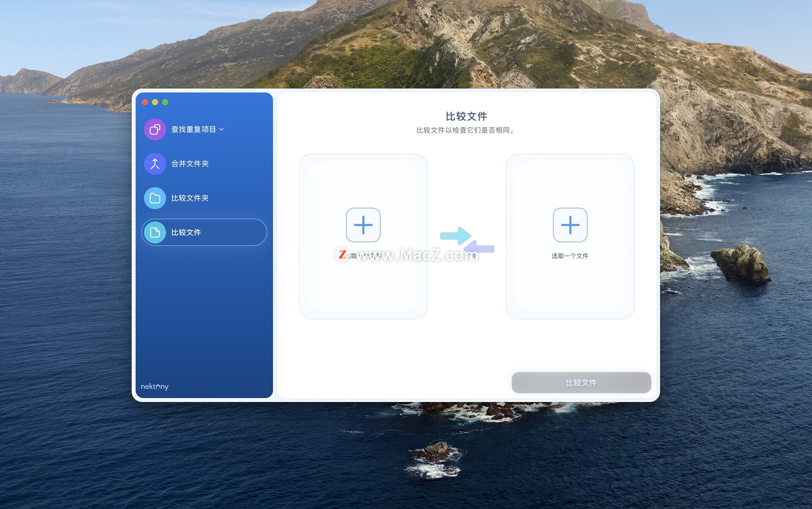
Task: Open the 查找重复项目 menu label
Action: [x=193, y=129]
